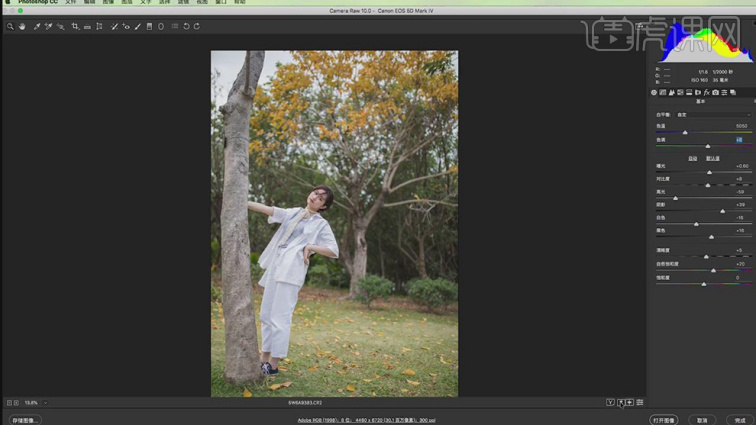Click the highlighted Tint value field

739,140
